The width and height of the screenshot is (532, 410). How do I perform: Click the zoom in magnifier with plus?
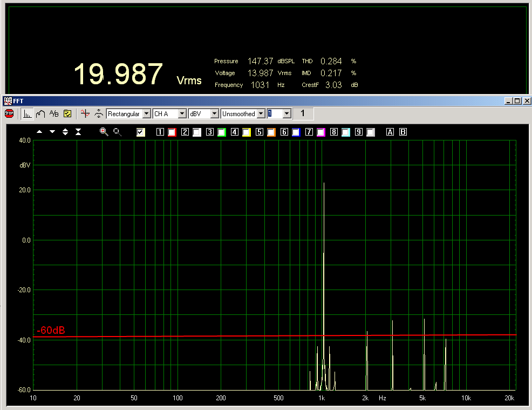(x=104, y=132)
